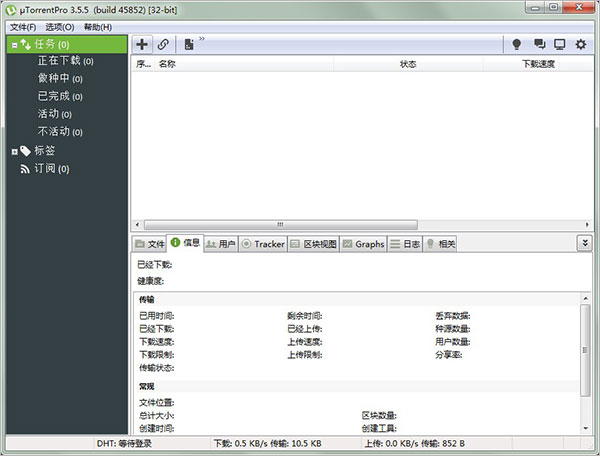Minimize the µTorrentPro window
Screen dimensions: 600x456
tap(536, 8)
